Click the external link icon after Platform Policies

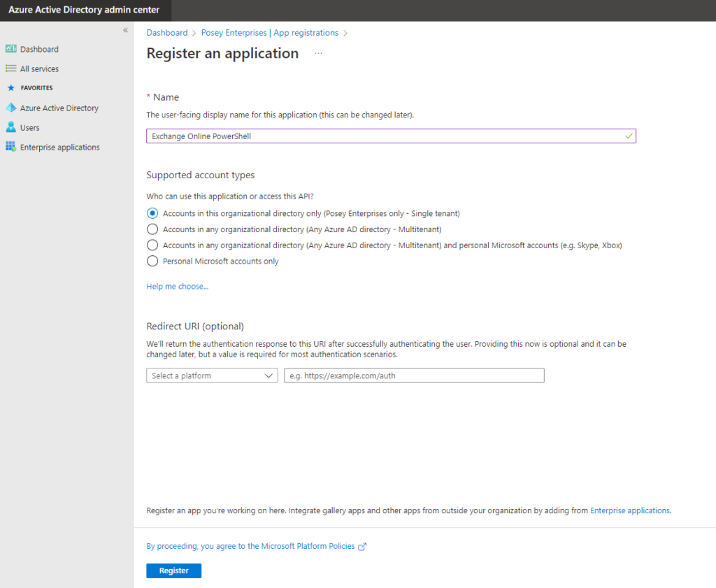362,547
